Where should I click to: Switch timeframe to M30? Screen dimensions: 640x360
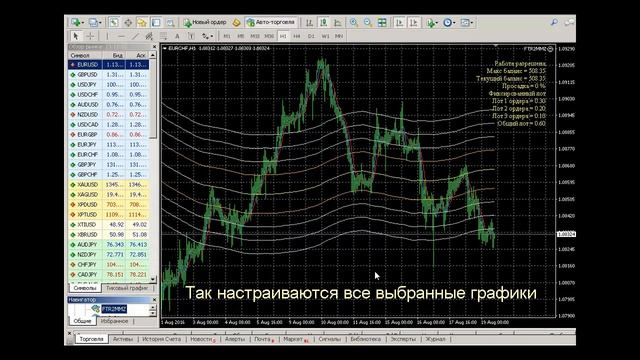269,36
